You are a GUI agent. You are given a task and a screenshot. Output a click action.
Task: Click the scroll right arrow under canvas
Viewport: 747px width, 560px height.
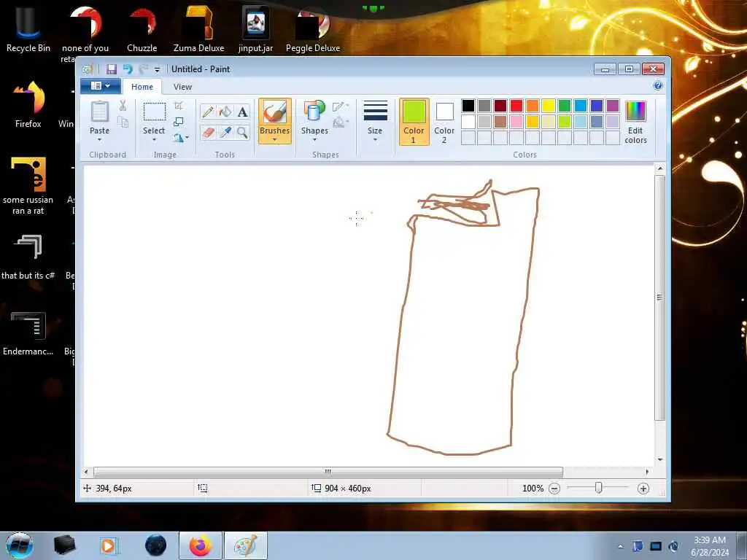(647, 472)
